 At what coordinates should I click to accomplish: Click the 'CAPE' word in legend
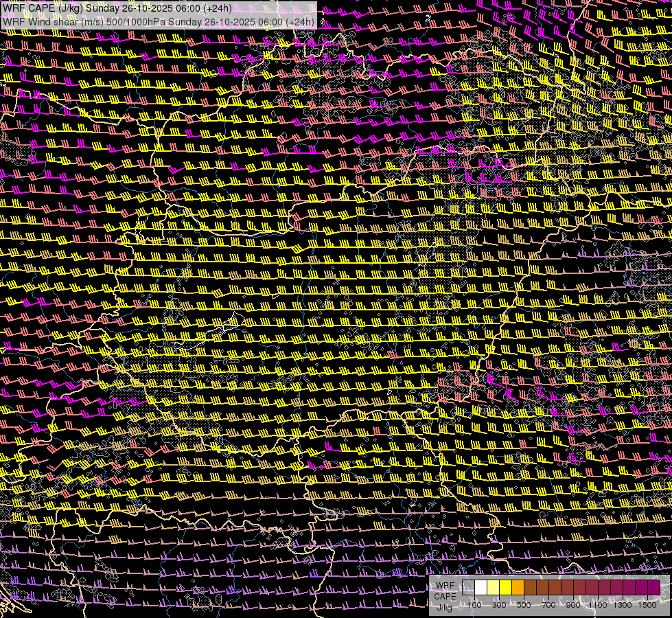pyautogui.click(x=445, y=597)
